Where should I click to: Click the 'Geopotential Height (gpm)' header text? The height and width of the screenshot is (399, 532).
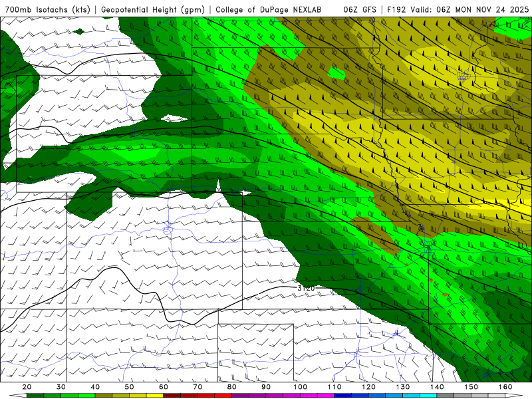tap(153, 9)
